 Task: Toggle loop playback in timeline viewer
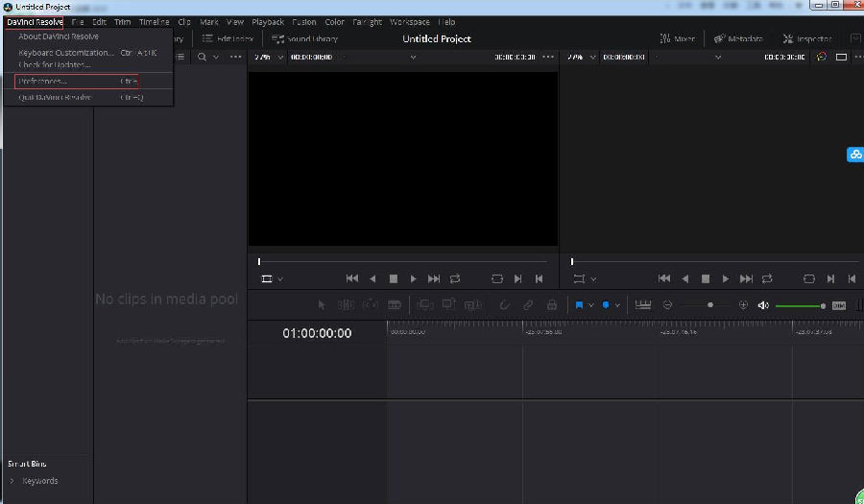[767, 278]
